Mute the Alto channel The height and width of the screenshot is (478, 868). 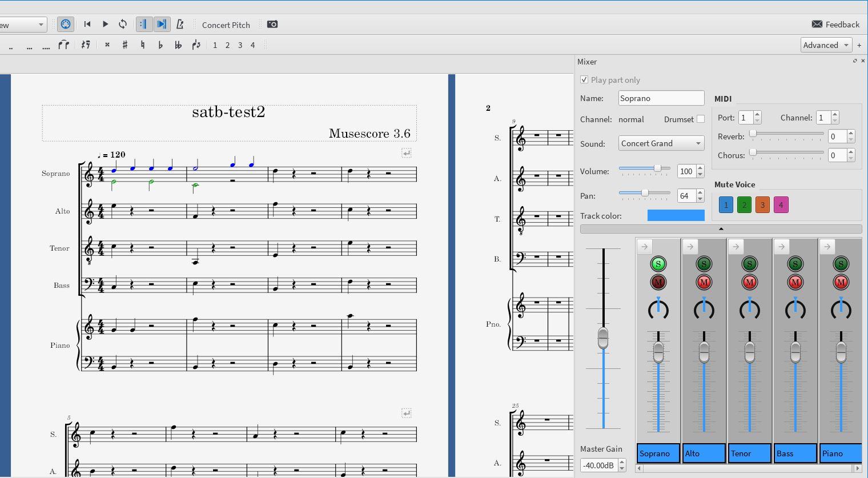[704, 282]
